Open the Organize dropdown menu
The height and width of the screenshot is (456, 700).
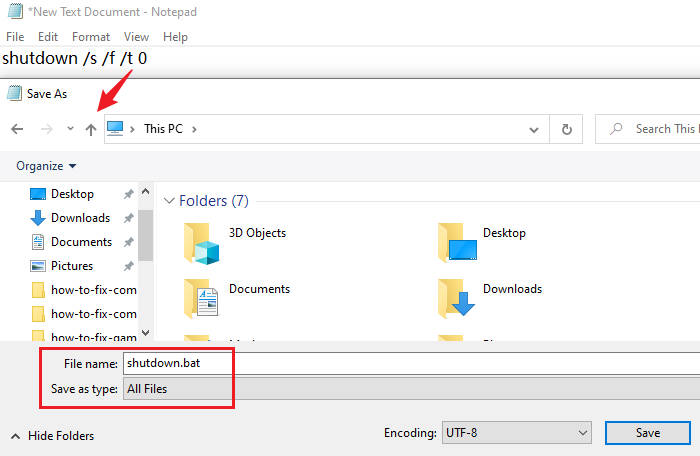click(46, 166)
